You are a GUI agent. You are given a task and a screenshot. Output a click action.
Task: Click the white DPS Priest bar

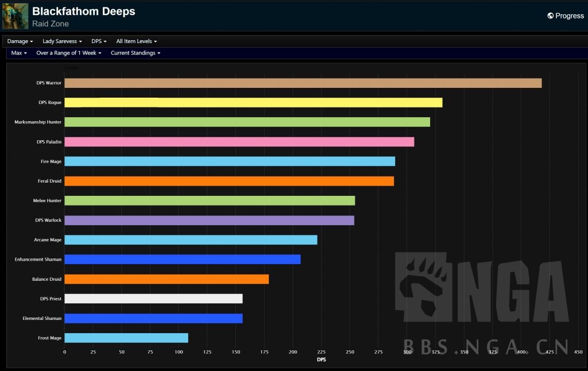(153, 299)
